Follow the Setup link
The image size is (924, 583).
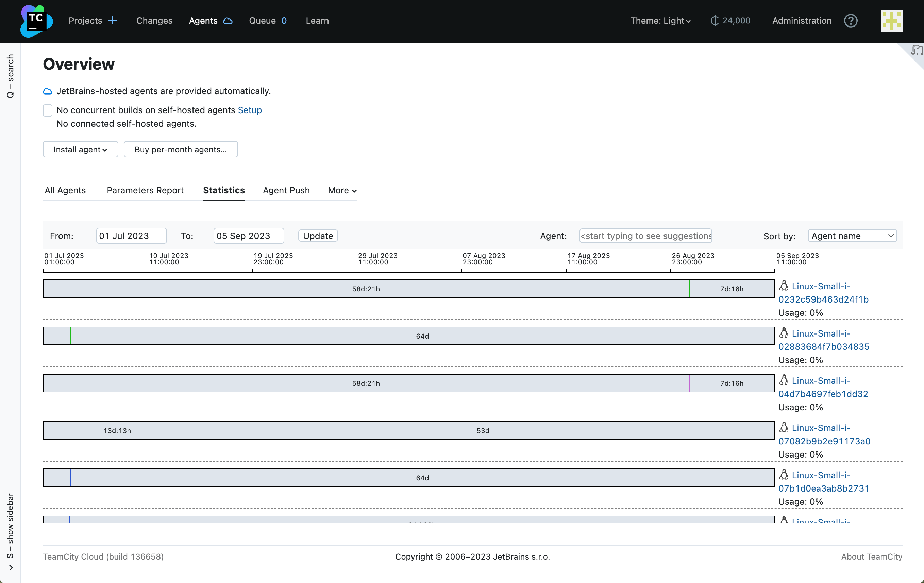coord(249,110)
